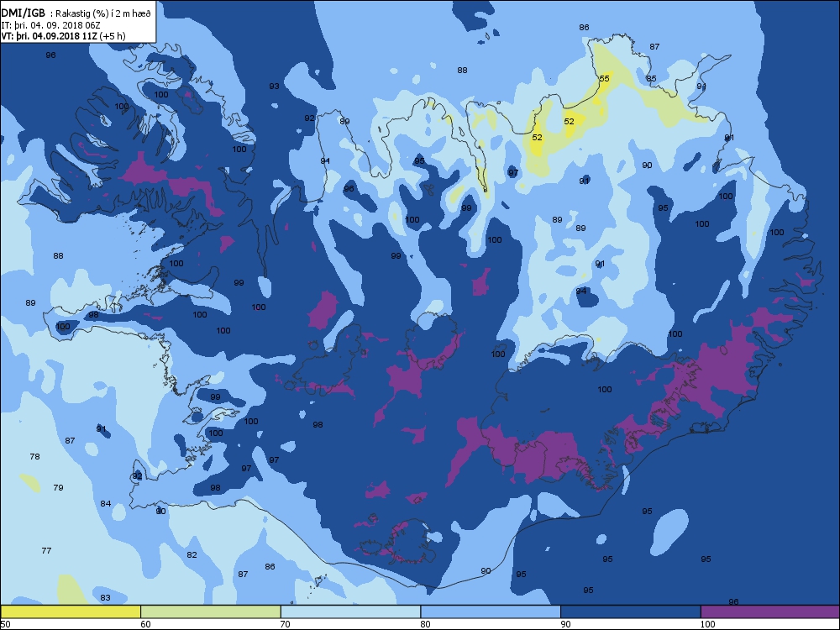The width and height of the screenshot is (840, 630).
Task: Click the light green 60–70 legend block
Action: pos(211,612)
